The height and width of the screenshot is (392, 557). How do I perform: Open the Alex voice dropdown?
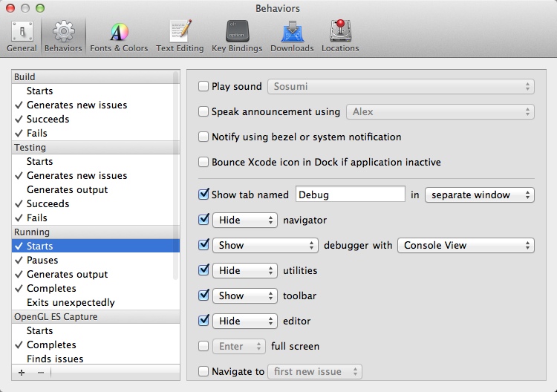440,112
